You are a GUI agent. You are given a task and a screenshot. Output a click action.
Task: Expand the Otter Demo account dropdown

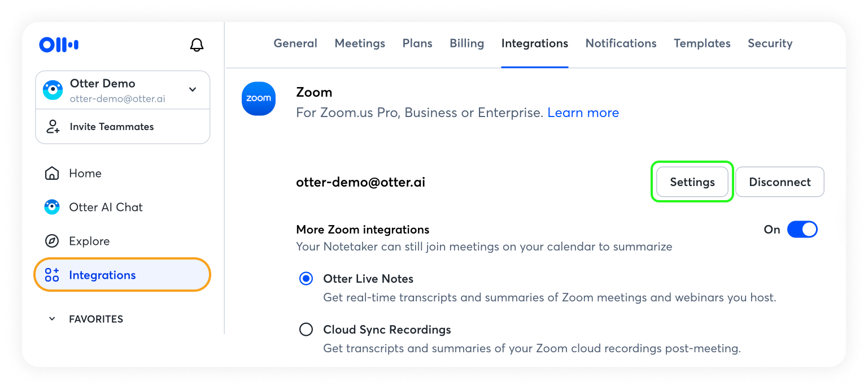point(193,89)
